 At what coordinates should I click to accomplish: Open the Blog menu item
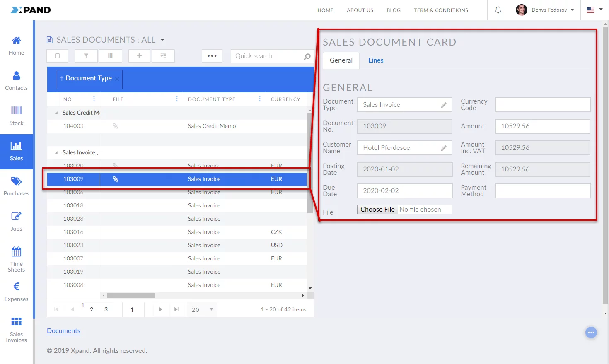pyautogui.click(x=393, y=10)
